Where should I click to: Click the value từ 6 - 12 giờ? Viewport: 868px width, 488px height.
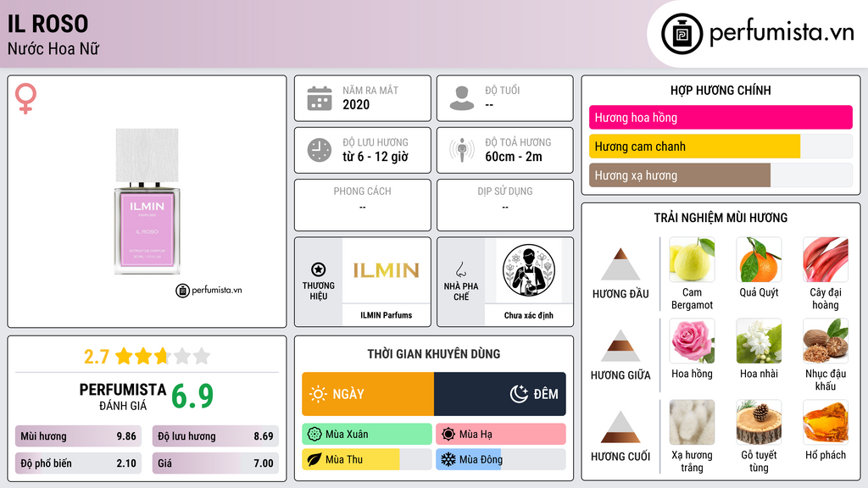(x=376, y=157)
